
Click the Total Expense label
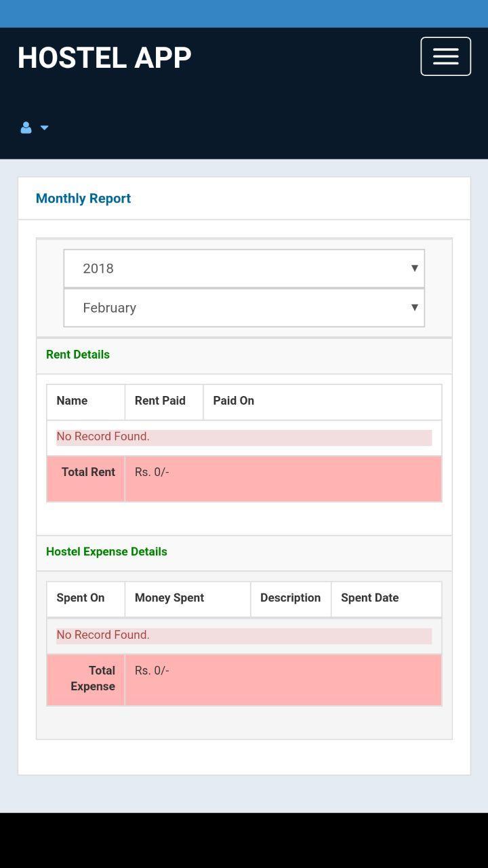click(93, 678)
